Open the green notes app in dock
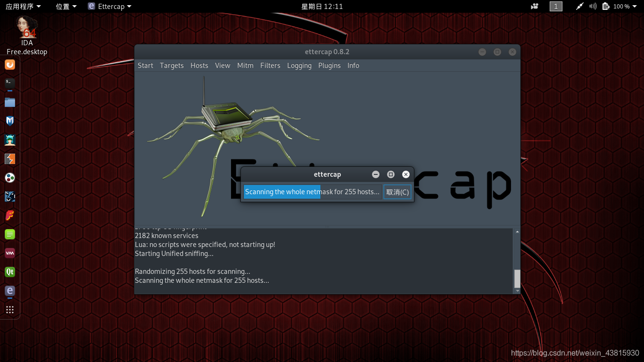Viewport: 644px width, 362px height. pos(10,234)
